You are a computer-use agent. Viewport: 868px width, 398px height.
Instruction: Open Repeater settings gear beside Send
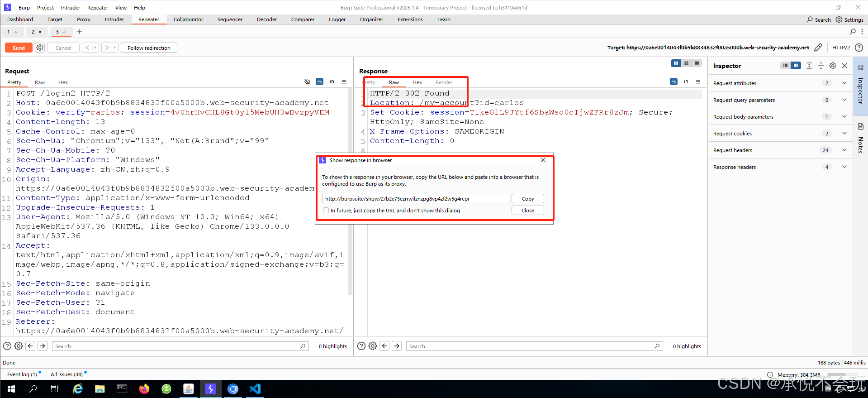pos(40,48)
